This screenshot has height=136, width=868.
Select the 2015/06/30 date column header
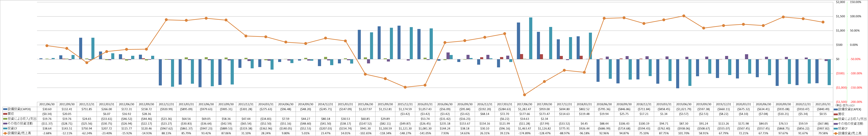tap(366, 104)
